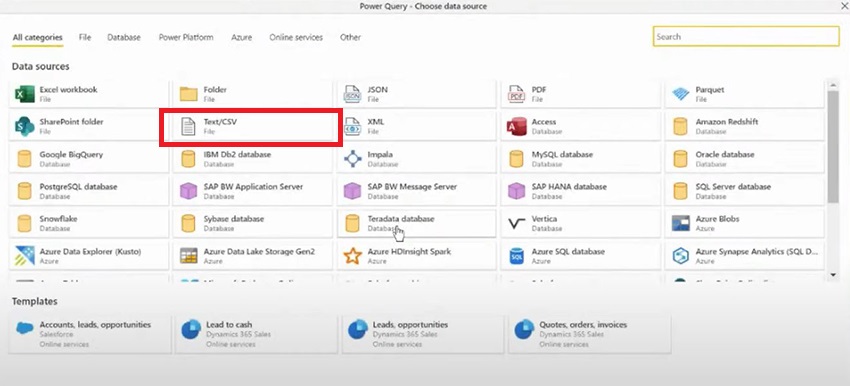The height and width of the screenshot is (386, 850).
Task: Select the Text/CSV file icon
Action: [188, 126]
